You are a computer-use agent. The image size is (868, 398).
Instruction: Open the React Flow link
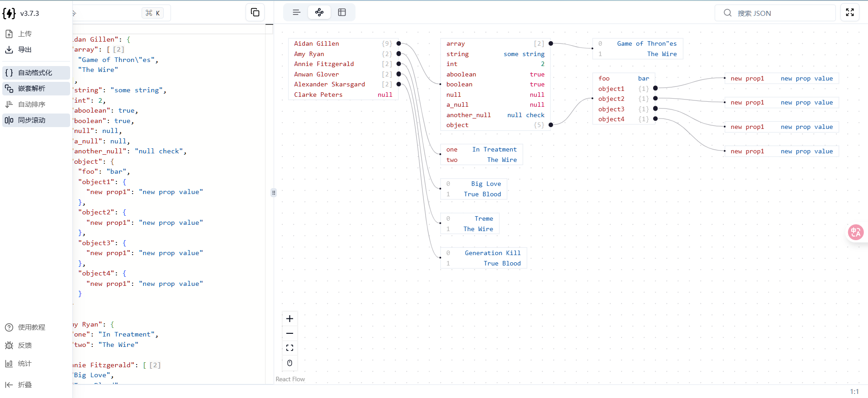290,379
